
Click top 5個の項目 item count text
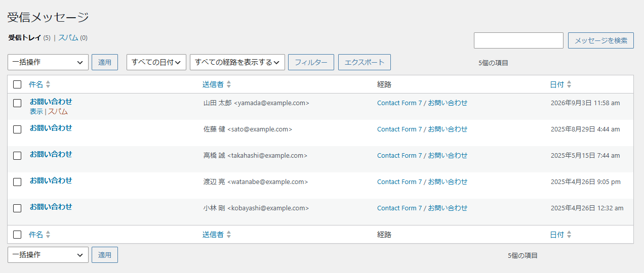[493, 63]
